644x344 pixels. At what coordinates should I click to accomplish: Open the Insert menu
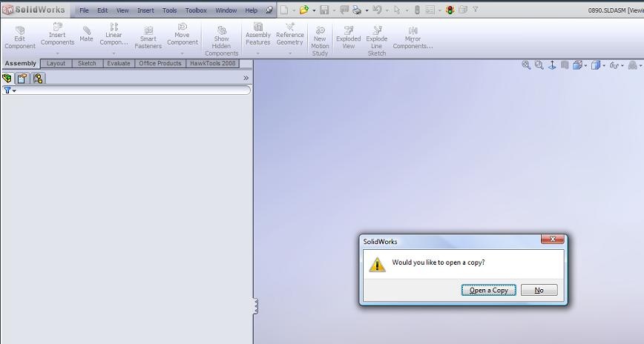(x=145, y=10)
